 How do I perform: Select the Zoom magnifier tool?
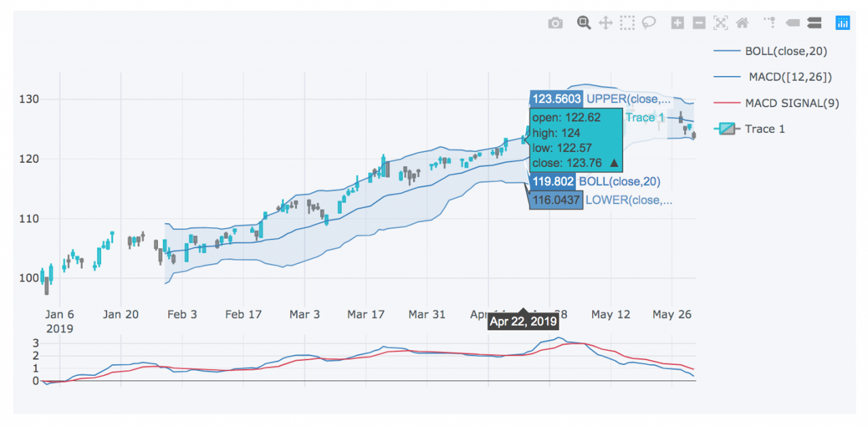click(x=583, y=23)
